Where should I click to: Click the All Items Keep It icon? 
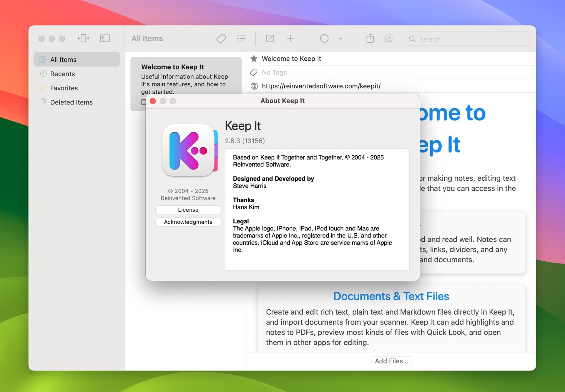[43, 60]
